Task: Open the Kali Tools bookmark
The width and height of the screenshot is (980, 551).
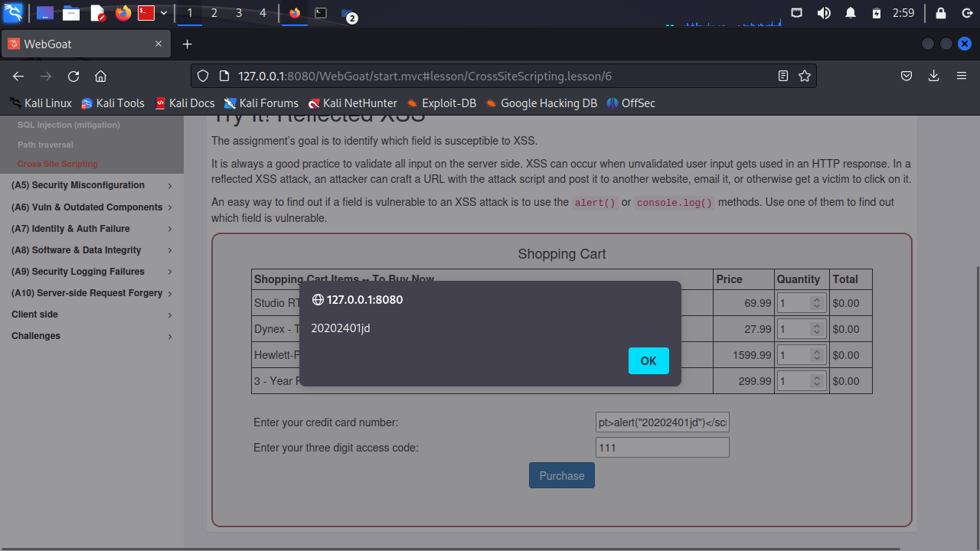Action: [x=113, y=103]
